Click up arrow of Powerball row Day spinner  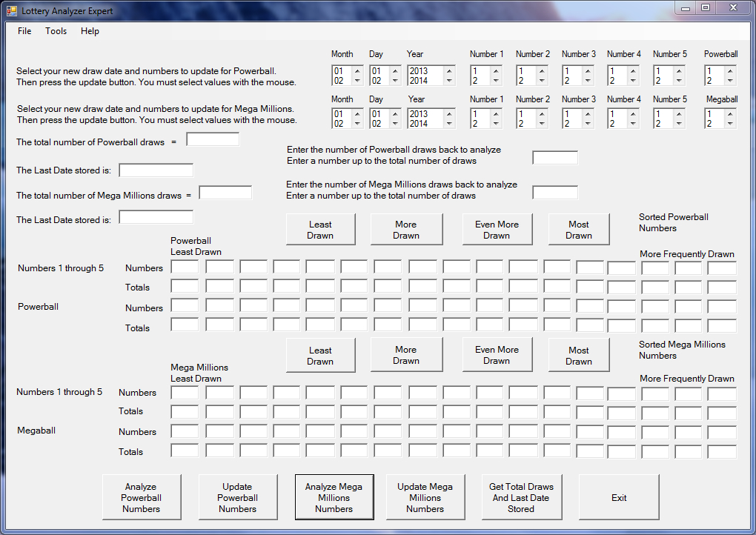pyautogui.click(x=395, y=71)
